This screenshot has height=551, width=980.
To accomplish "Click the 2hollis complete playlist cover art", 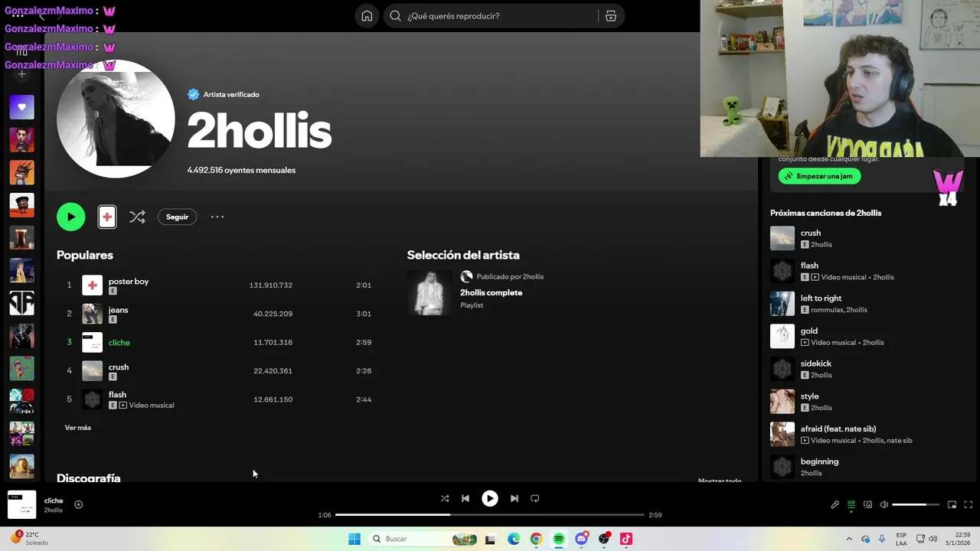I will click(x=429, y=292).
